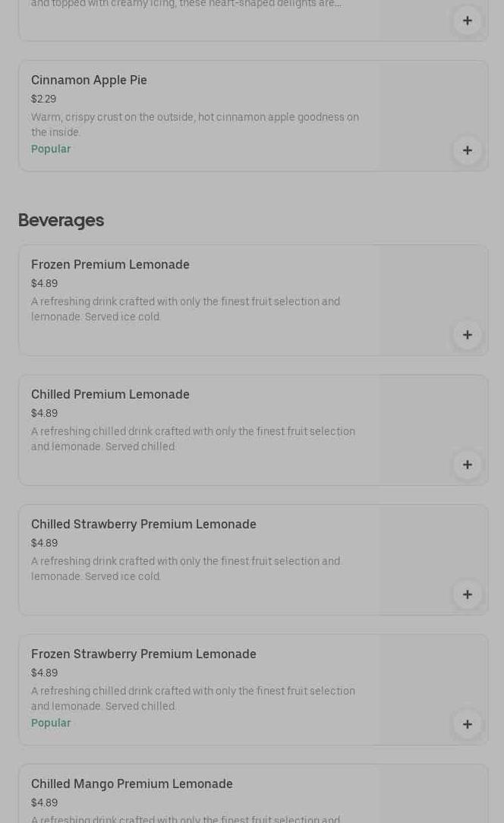Open Cinnamon Apple Pie item title

coord(89,80)
